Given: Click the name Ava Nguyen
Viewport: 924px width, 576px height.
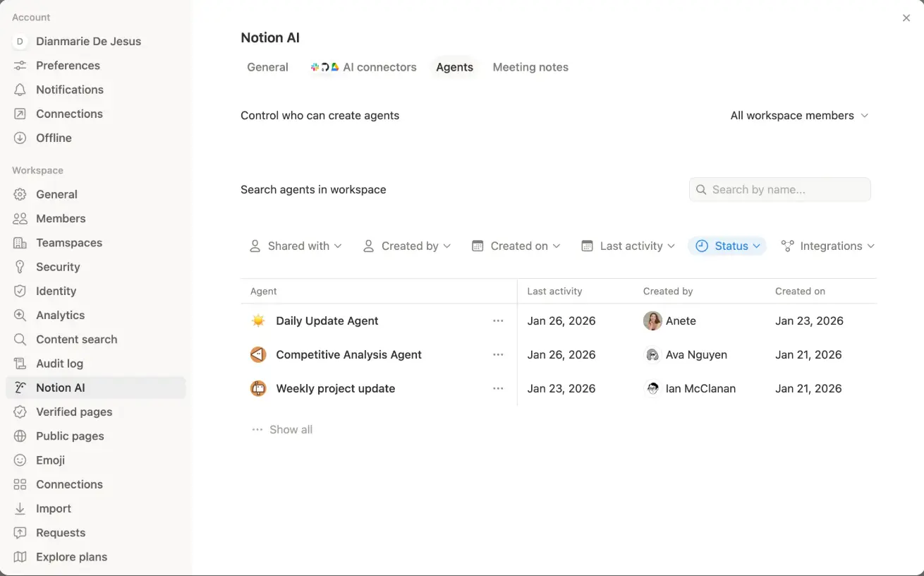Looking at the screenshot, I should click(x=696, y=354).
